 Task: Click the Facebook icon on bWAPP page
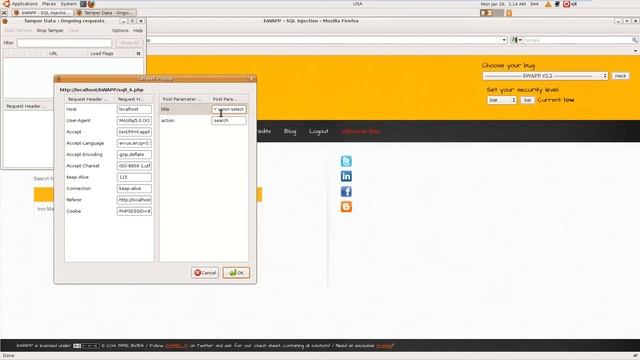[x=346, y=191]
